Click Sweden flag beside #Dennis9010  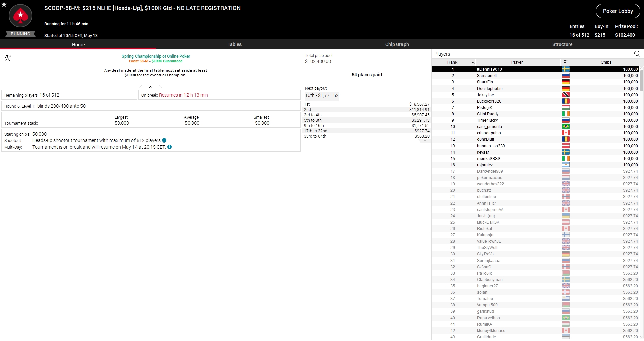566,69
